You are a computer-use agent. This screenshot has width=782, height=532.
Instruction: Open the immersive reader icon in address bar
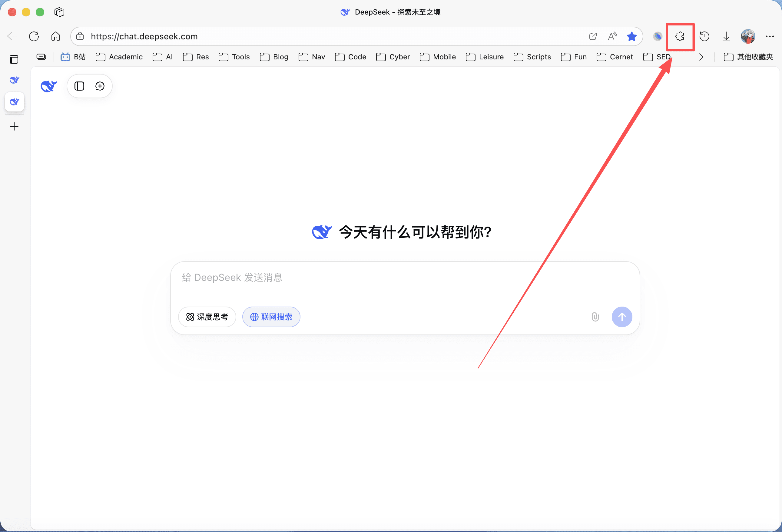[612, 36]
